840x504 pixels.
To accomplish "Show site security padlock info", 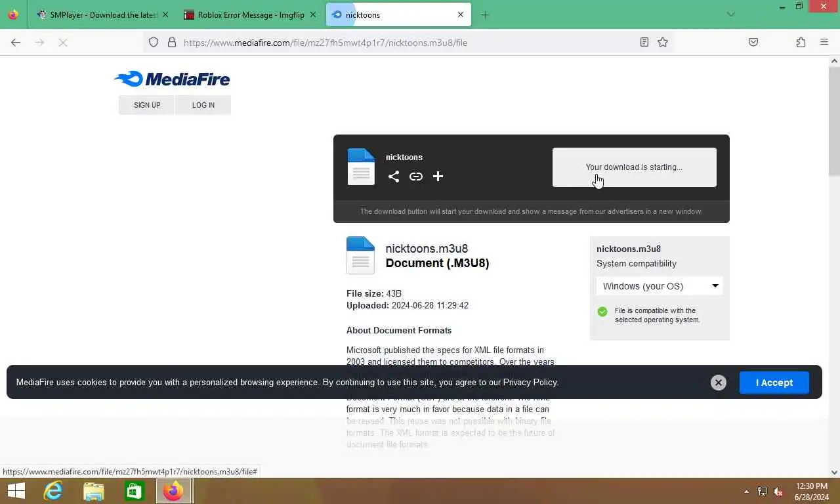I will (172, 43).
